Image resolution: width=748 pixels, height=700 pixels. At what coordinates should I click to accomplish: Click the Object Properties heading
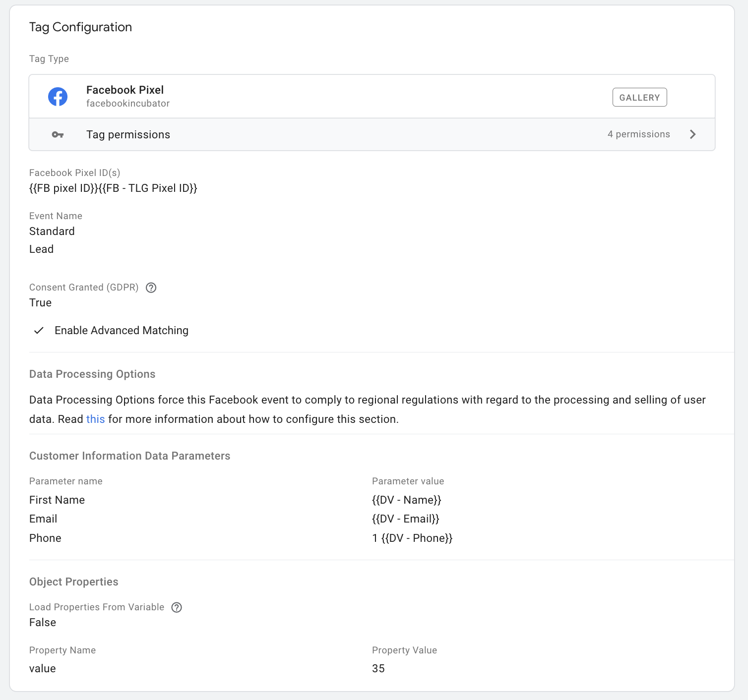click(x=74, y=582)
